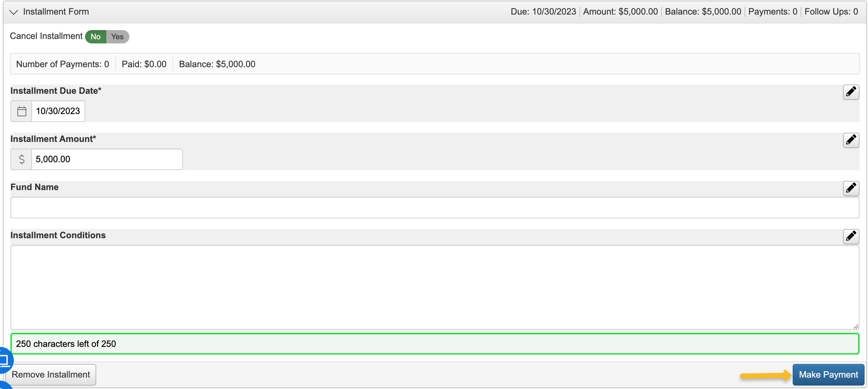Set Cancel Installment to Yes

click(x=117, y=36)
